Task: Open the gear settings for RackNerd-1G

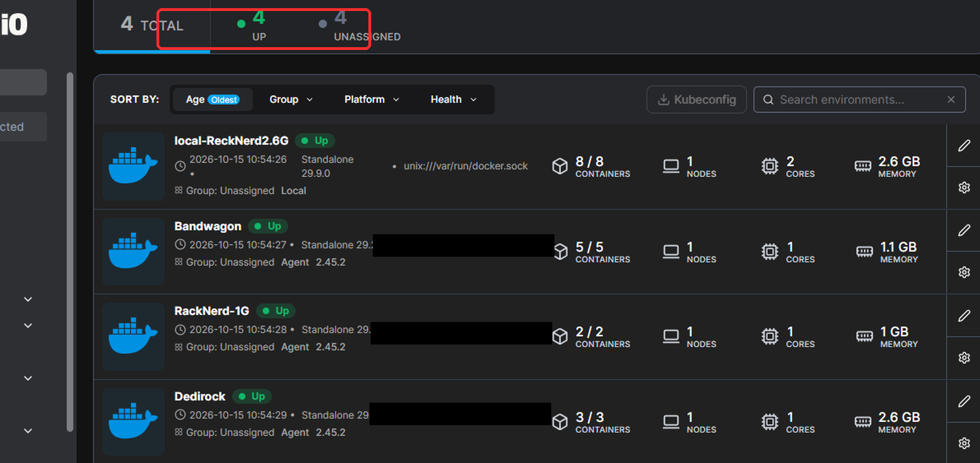Action: pyautogui.click(x=964, y=358)
